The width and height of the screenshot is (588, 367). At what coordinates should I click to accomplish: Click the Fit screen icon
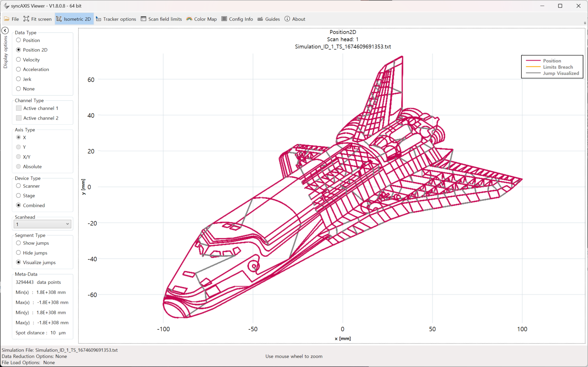tap(26, 19)
